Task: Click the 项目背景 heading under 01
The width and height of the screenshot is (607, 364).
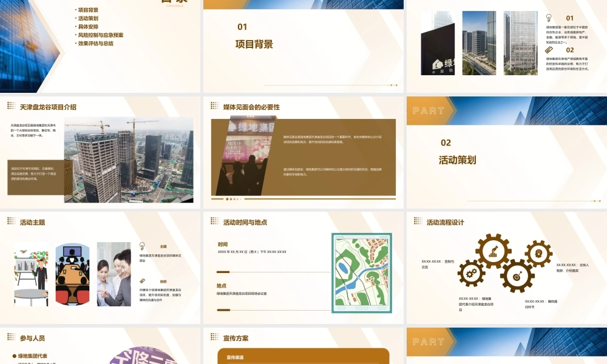Action: pyautogui.click(x=254, y=44)
